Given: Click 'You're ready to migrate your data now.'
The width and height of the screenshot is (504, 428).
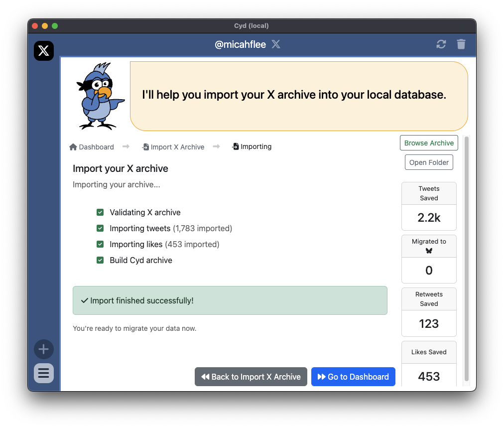Looking at the screenshot, I should click(134, 328).
